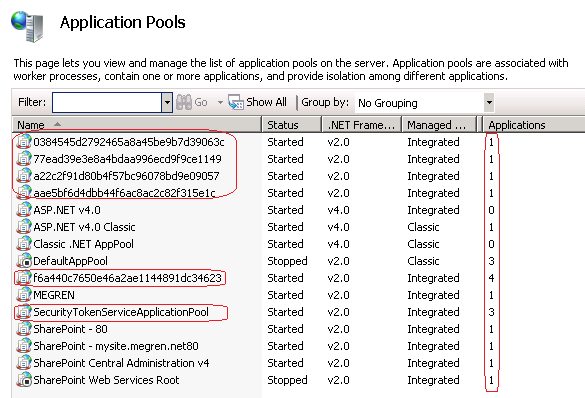
Task: Click inside the Filter text field
Action: click(x=107, y=102)
